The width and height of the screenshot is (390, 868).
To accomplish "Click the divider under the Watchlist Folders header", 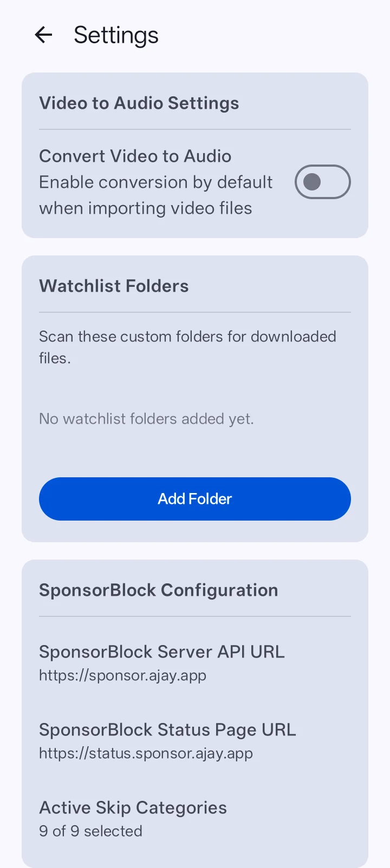I will [x=195, y=312].
